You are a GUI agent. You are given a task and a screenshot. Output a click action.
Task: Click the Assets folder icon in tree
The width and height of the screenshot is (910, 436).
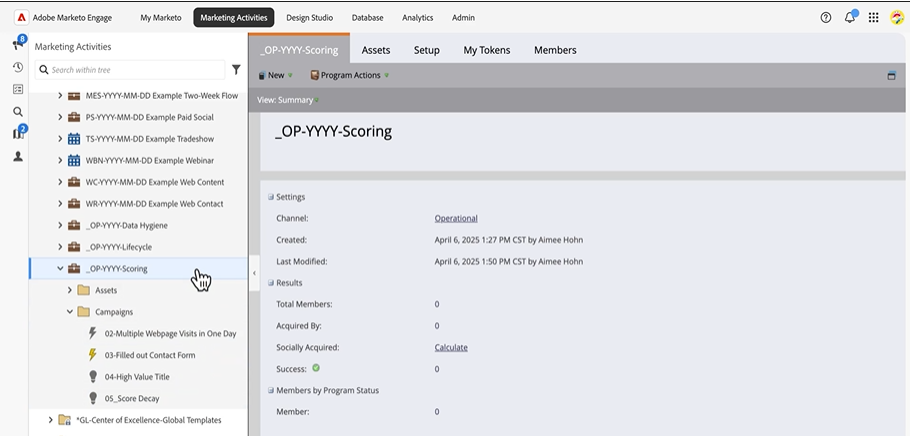[84, 290]
